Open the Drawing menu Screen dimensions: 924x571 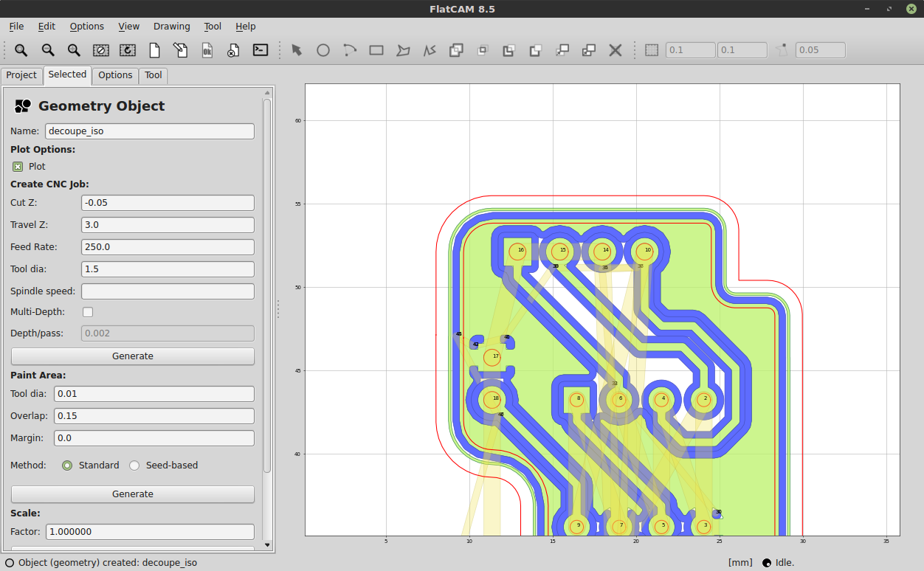(171, 26)
